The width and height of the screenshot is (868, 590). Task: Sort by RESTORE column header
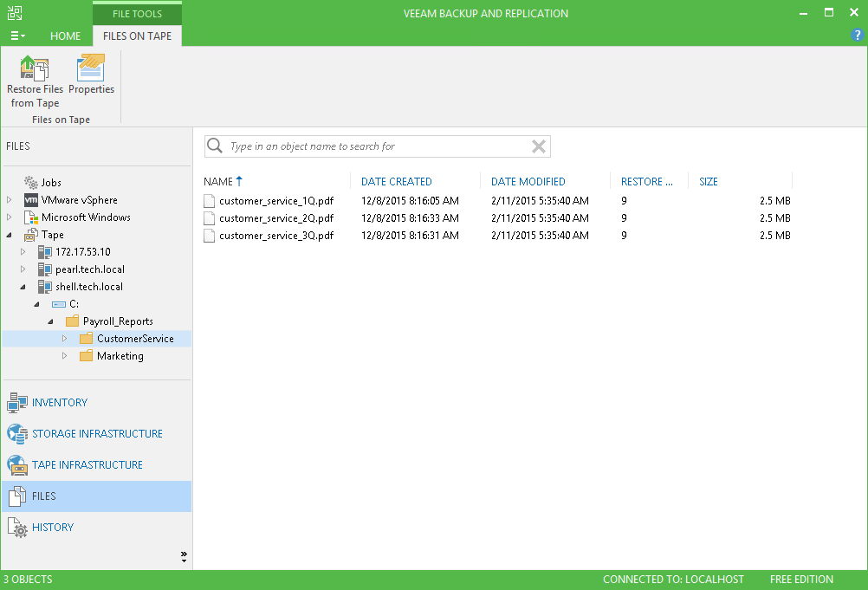point(646,182)
